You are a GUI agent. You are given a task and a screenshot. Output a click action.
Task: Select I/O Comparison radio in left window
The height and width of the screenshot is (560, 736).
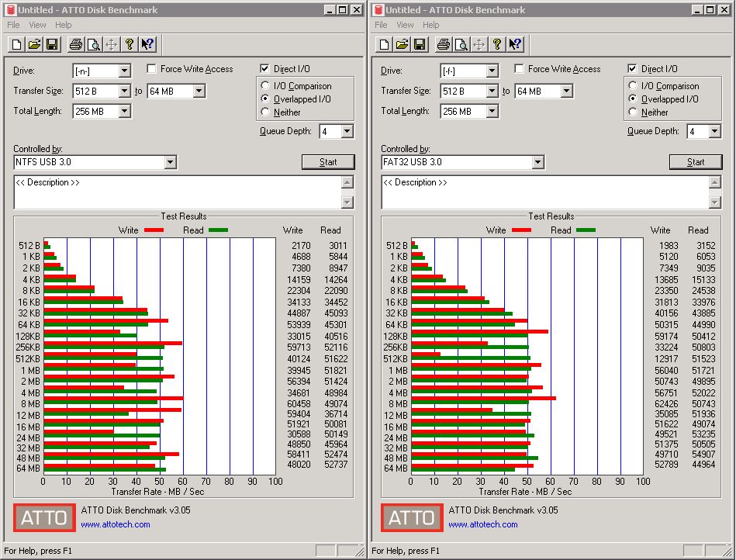pyautogui.click(x=265, y=85)
